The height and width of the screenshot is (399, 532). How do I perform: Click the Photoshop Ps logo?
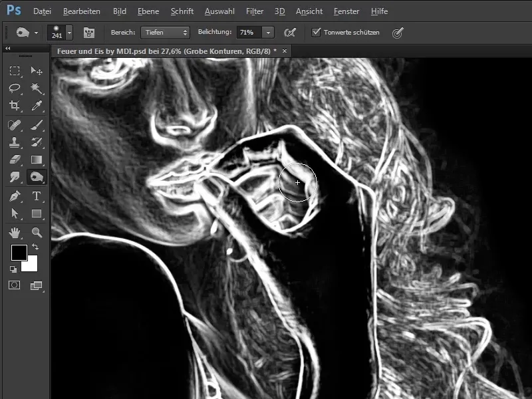[x=14, y=10]
